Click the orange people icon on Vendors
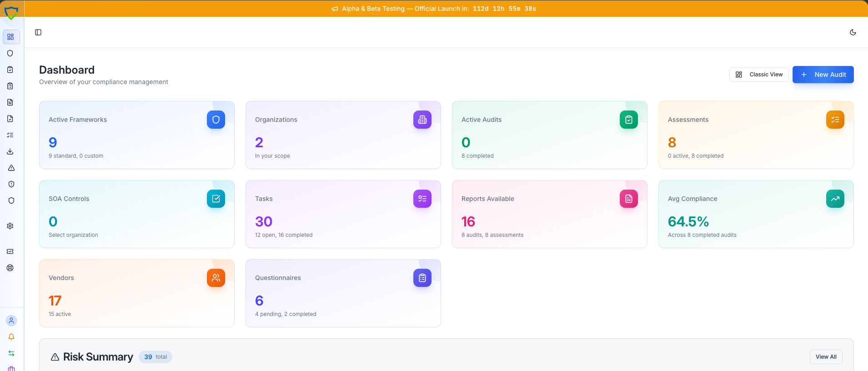 [216, 278]
